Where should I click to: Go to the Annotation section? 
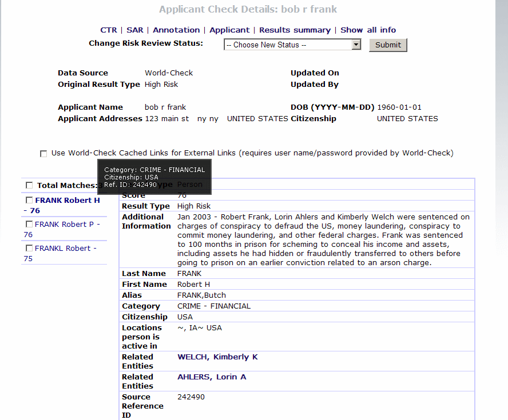click(x=176, y=30)
